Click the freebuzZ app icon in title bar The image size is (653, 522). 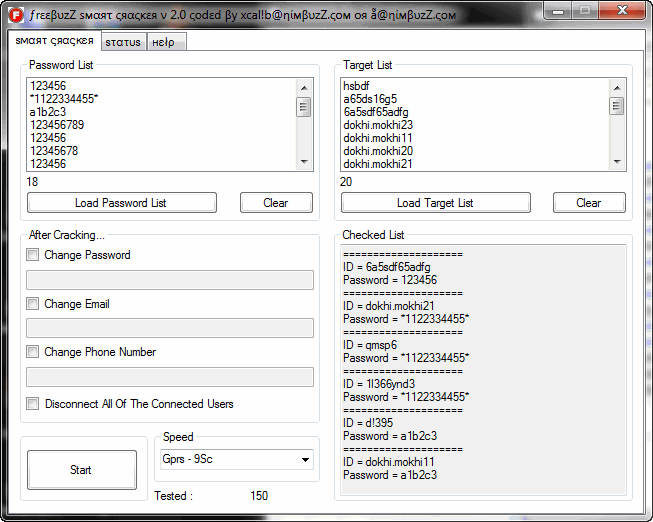coord(17,15)
